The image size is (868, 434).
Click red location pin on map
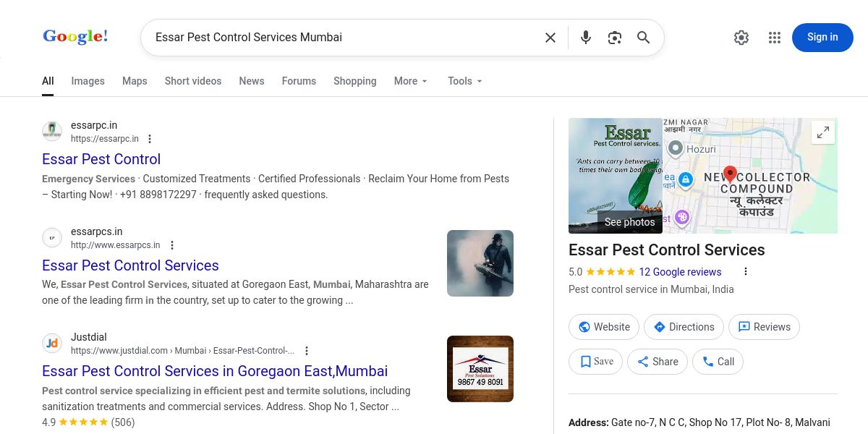point(730,174)
